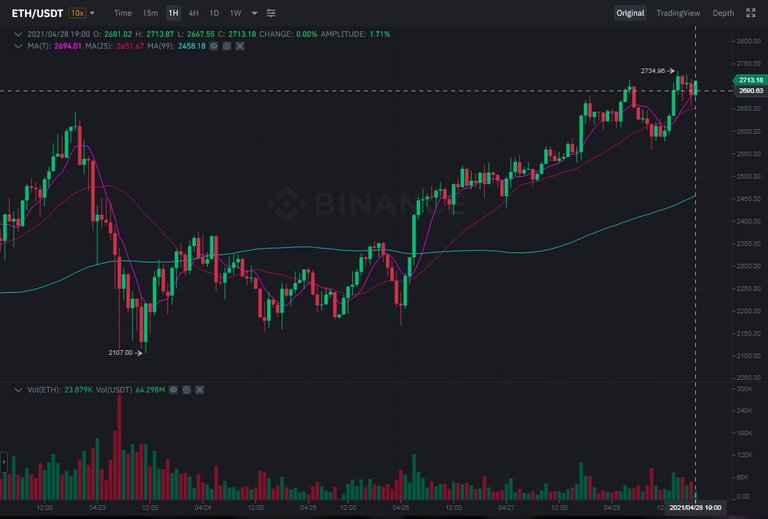The image size is (768, 519).
Task: Switch to Depth chart tab
Action: click(x=723, y=13)
